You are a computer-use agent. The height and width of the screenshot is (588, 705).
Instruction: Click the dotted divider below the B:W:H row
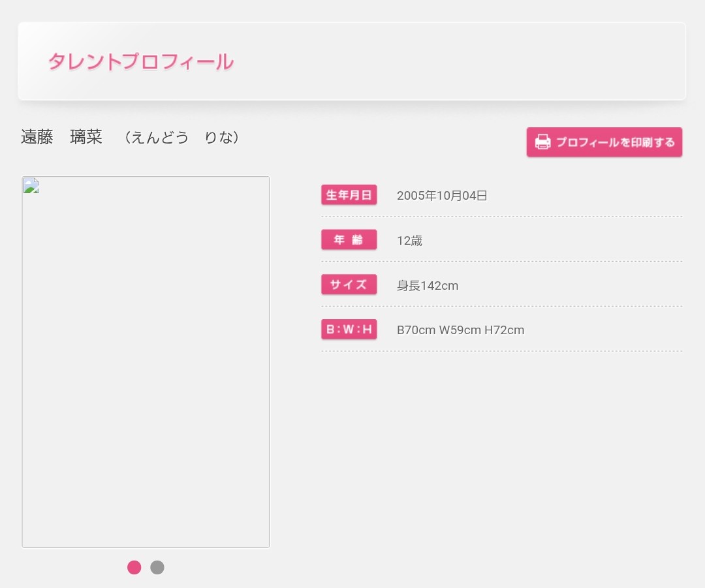point(501,351)
